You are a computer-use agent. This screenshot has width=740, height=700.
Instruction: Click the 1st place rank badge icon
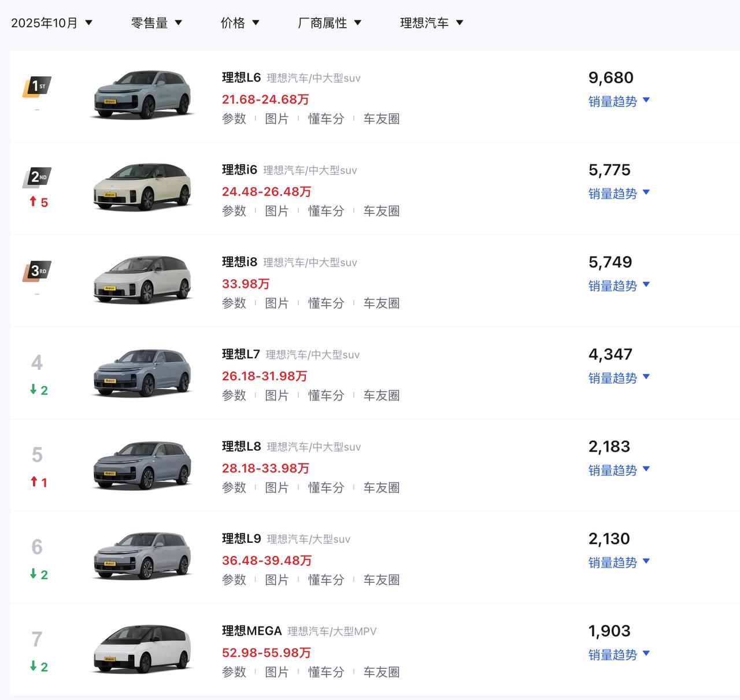coord(37,87)
